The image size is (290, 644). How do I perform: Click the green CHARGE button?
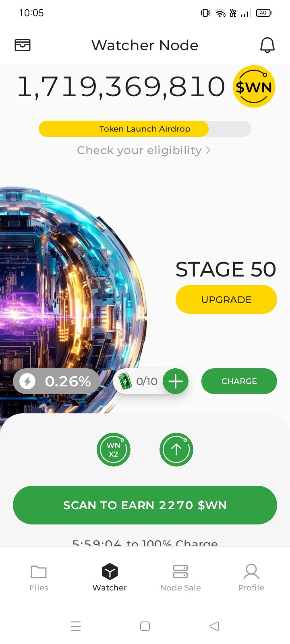coord(239,381)
